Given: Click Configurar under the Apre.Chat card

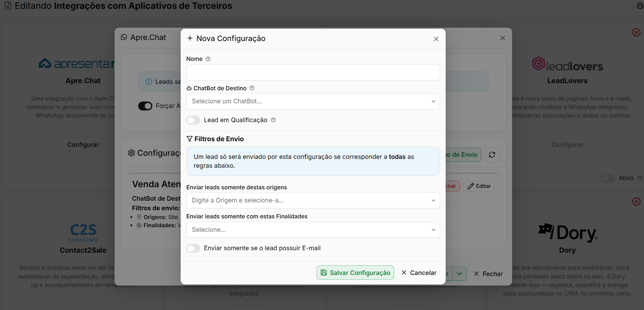Looking at the screenshot, I should pos(83,145).
